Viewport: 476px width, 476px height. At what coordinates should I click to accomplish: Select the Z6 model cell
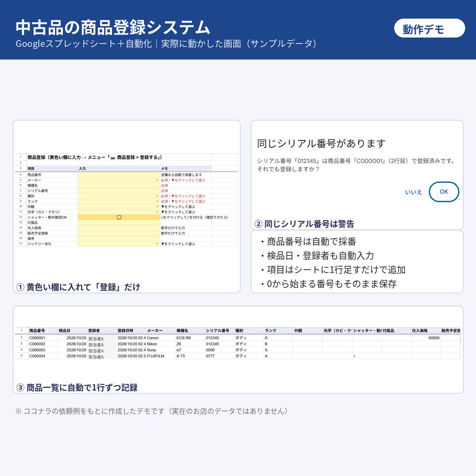[x=190, y=344]
